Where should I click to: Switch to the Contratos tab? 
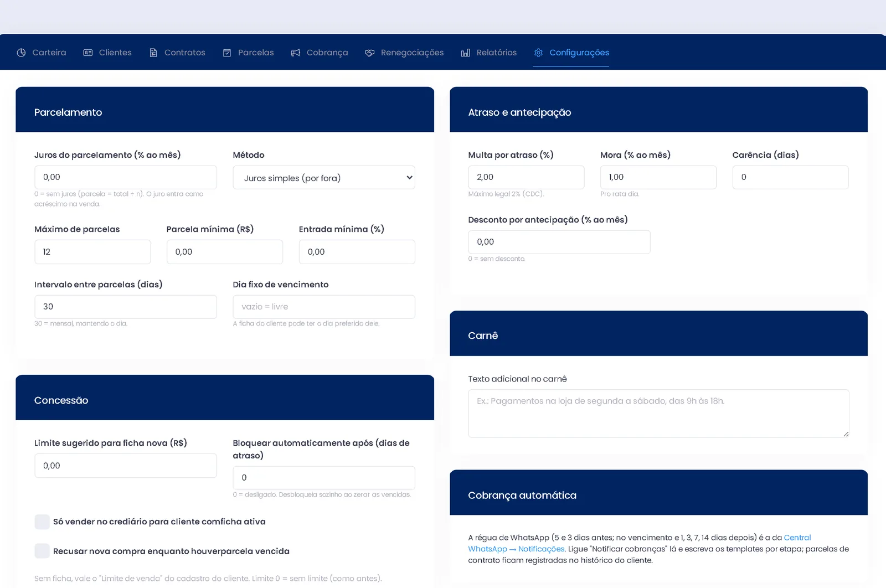(177, 53)
